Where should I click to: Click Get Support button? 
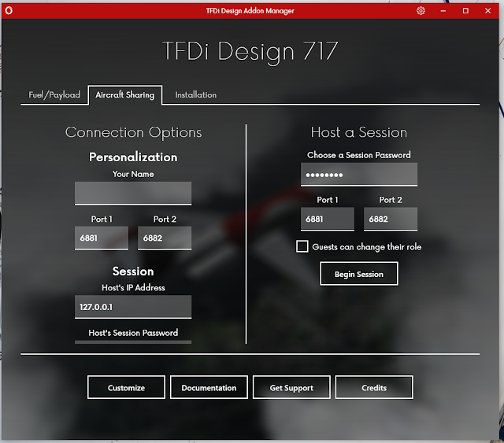pyautogui.click(x=291, y=387)
